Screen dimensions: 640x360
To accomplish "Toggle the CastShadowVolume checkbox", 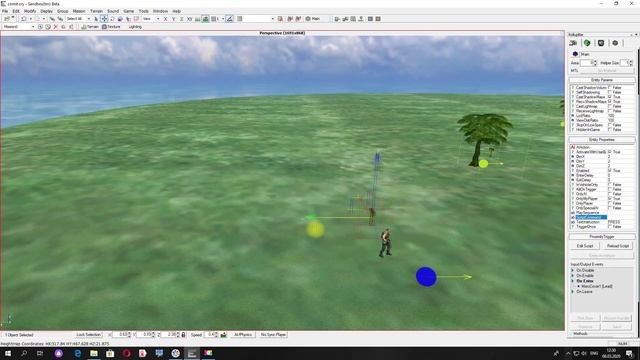I will (610, 88).
